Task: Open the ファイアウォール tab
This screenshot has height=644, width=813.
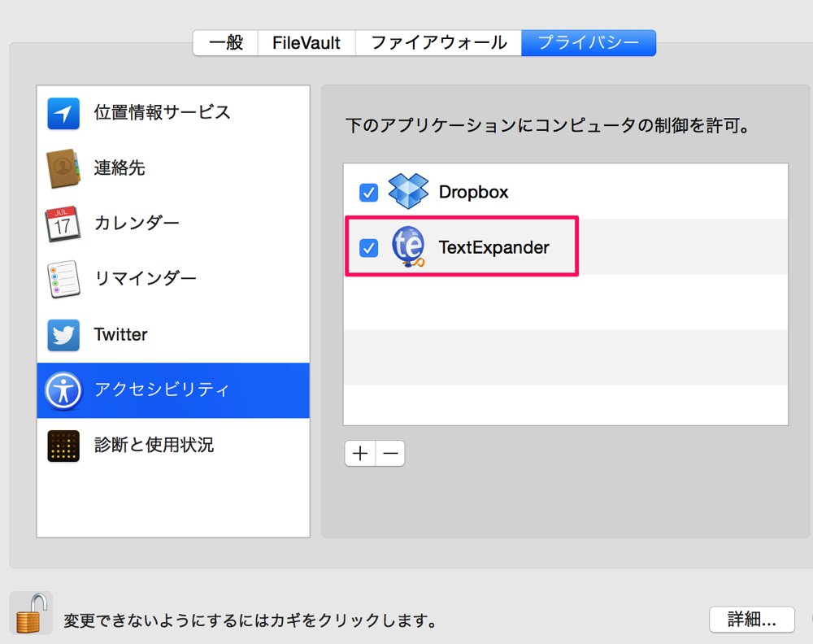Action: click(439, 42)
